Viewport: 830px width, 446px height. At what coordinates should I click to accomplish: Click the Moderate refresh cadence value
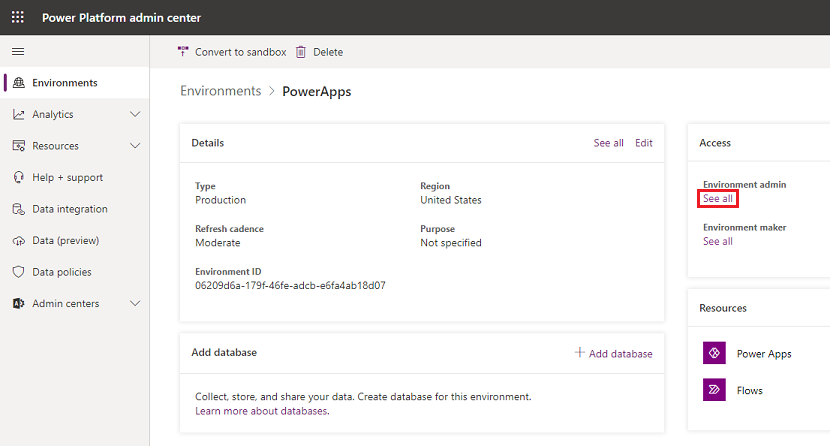pos(218,243)
